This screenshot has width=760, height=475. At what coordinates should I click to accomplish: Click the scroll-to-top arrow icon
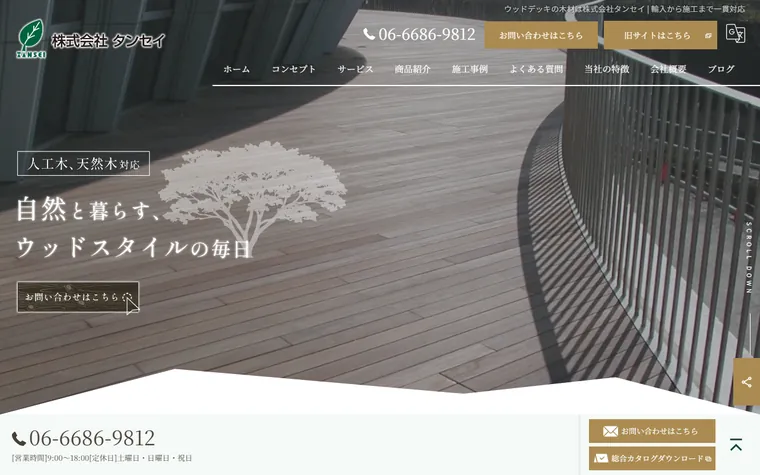click(x=736, y=444)
